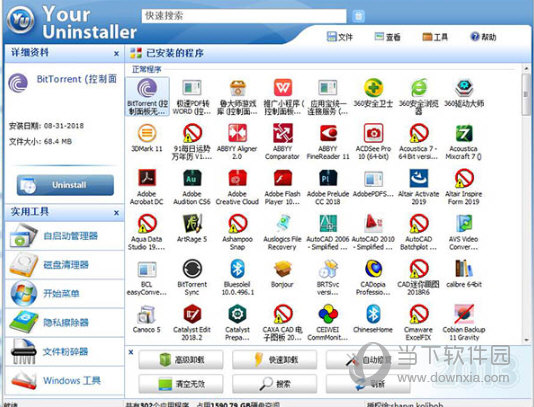Select BitTorrent Sync icon
The height and width of the screenshot is (407, 534).
coord(192,269)
